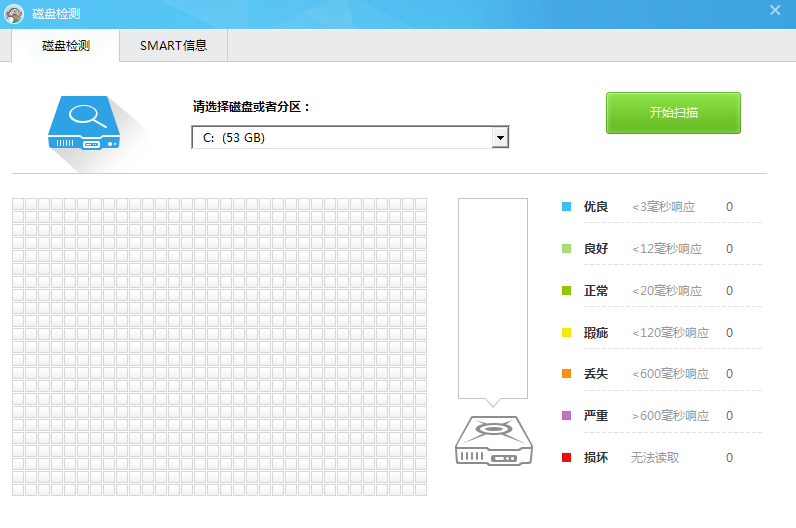
Task: Start the scan with 开始扫描 button
Action: coord(673,113)
